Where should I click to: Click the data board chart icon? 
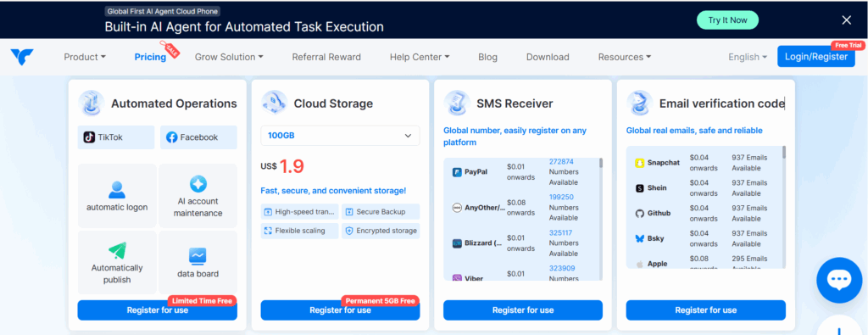pos(198,256)
